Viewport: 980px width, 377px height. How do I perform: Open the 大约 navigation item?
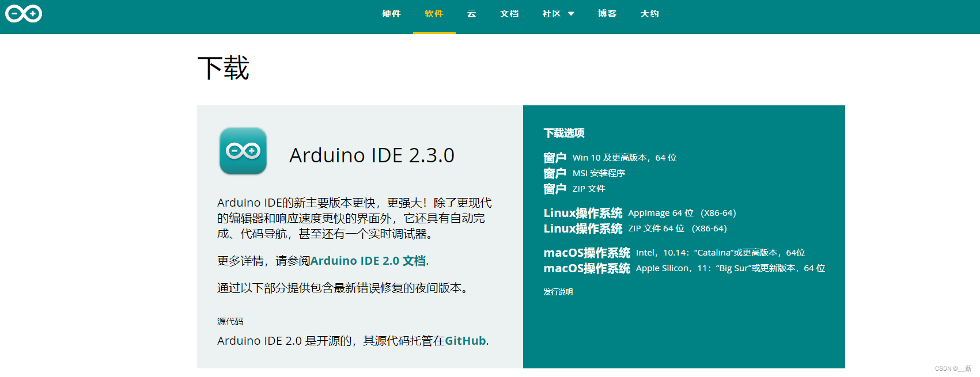[649, 14]
